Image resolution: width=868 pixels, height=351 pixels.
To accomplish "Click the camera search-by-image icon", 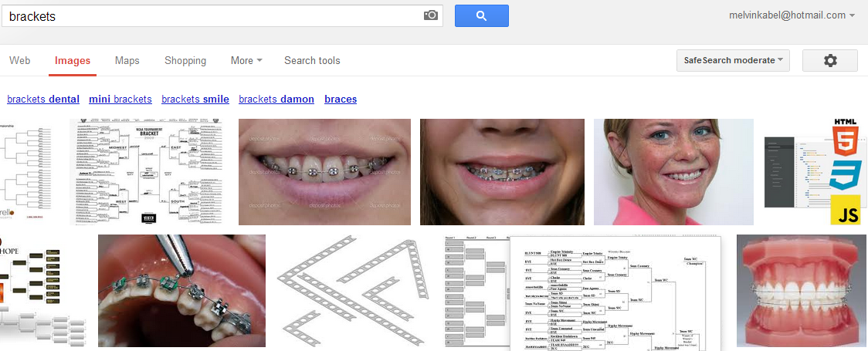I will [431, 15].
